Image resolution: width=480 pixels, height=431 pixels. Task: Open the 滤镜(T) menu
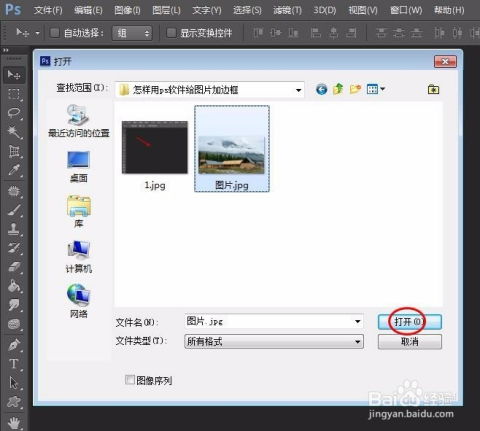(x=287, y=10)
